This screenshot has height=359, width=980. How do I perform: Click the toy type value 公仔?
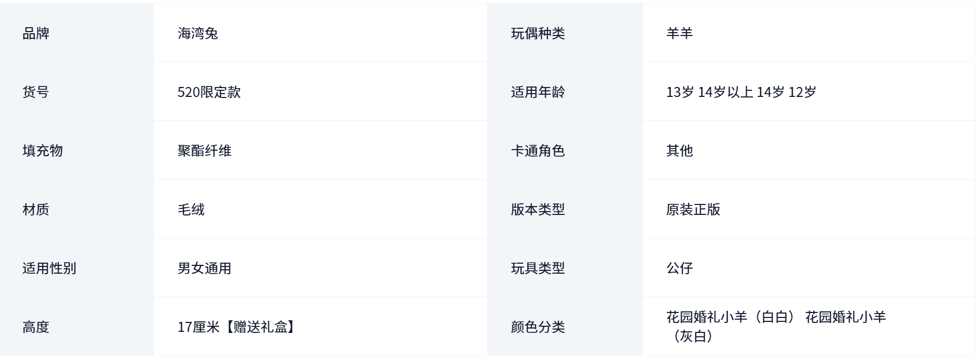pos(680,268)
